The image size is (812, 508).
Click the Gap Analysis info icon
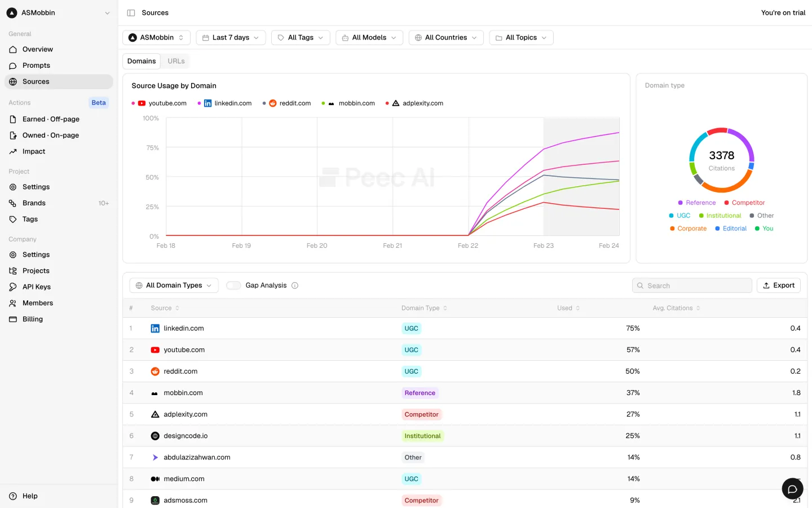click(295, 286)
